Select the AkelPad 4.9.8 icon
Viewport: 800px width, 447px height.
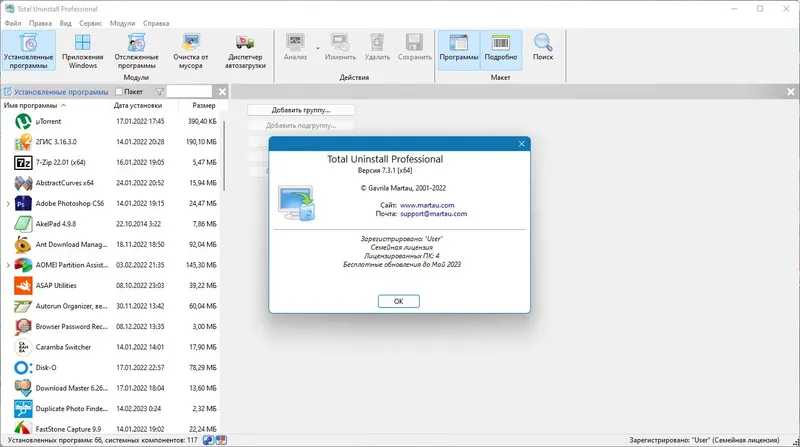pyautogui.click(x=23, y=224)
